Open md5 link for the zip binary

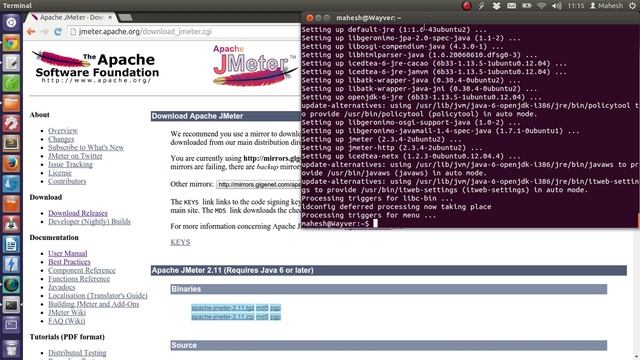pos(262,316)
